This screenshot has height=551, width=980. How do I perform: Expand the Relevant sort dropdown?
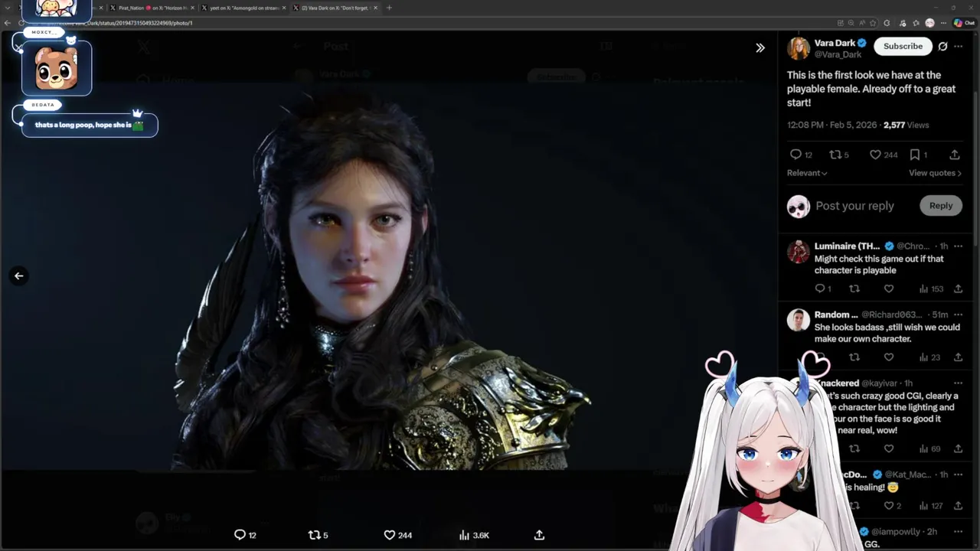pos(807,173)
